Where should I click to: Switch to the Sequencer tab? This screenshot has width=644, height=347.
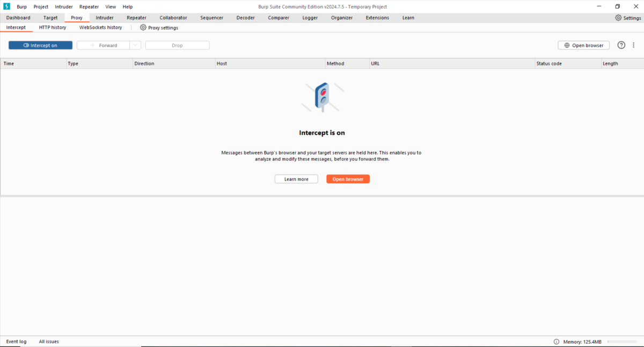click(212, 18)
